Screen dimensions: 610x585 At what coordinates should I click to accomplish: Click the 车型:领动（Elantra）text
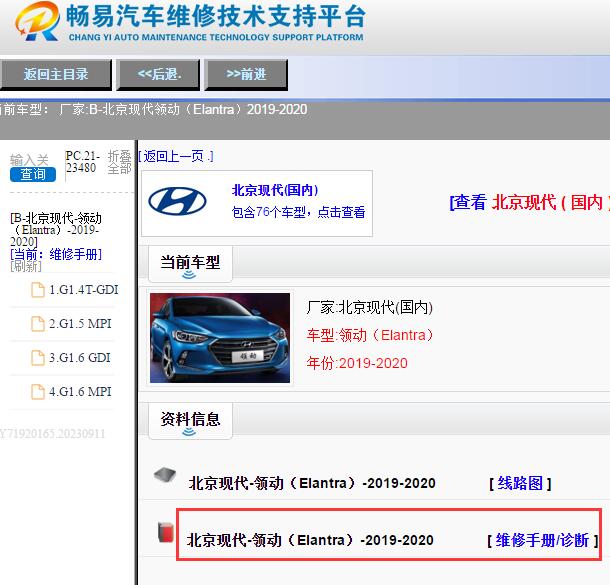(x=370, y=335)
